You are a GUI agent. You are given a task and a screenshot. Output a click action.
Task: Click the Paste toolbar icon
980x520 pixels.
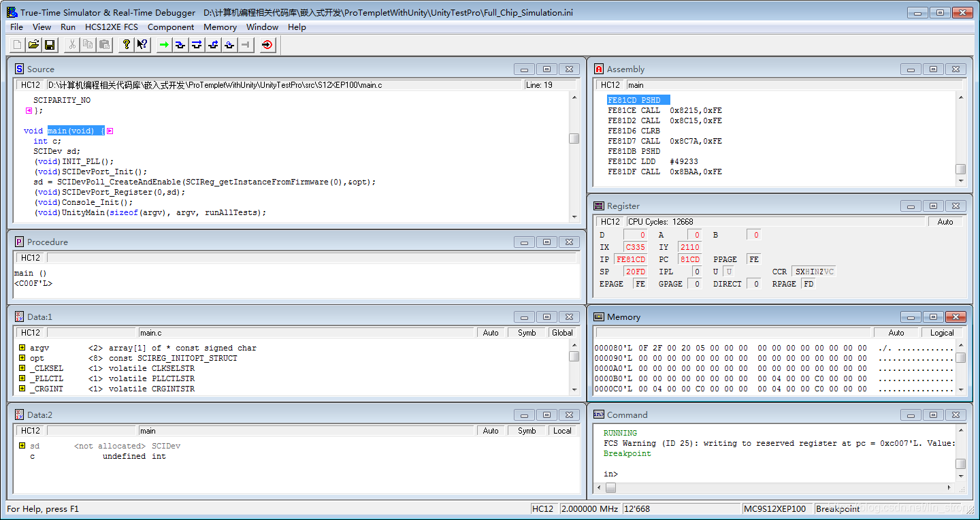click(x=104, y=45)
